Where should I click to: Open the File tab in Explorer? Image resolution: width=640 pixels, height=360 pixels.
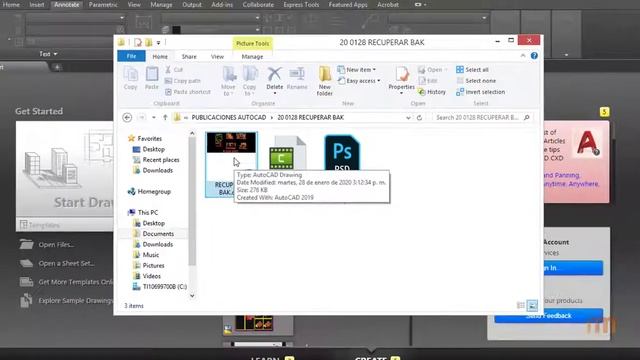tap(131, 56)
